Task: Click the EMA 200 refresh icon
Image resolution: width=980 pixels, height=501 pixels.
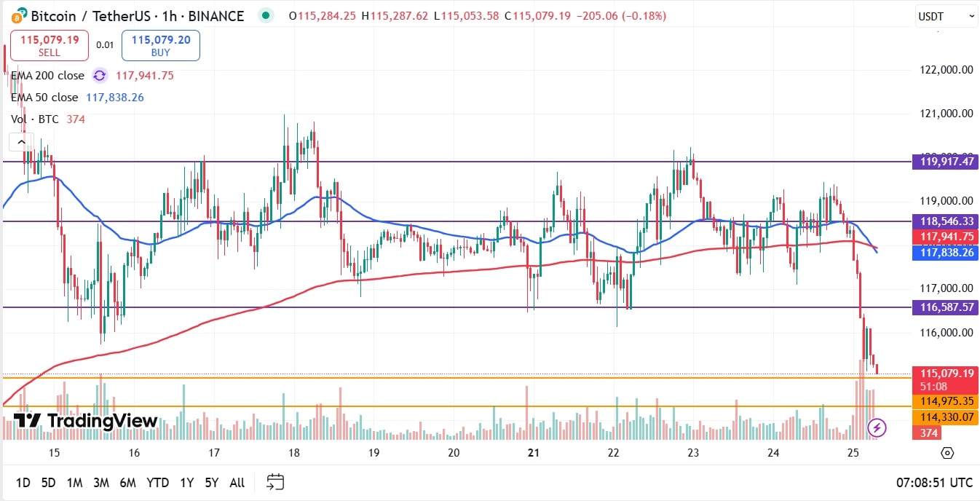Action: coord(100,75)
